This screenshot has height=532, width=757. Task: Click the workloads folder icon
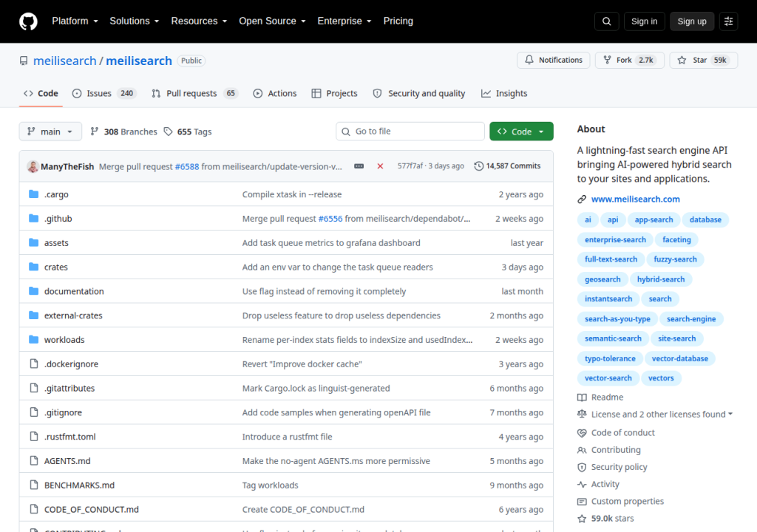coord(34,339)
